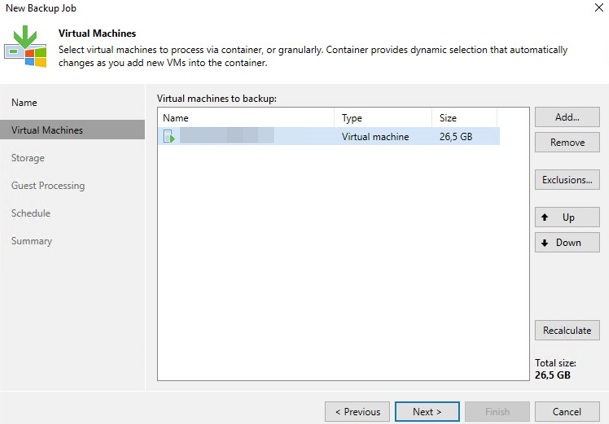Open the Exclusions... dialog
The height and width of the screenshot is (424, 609).
pyautogui.click(x=567, y=180)
